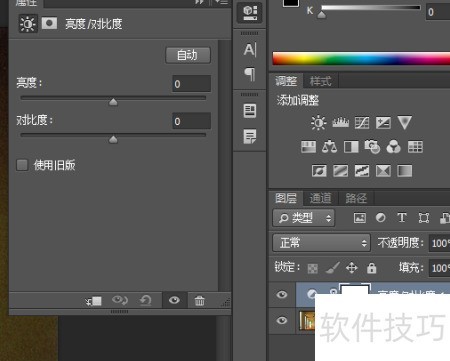Hide the bottom image layer eye
Screen dimensions: 450x361
(282, 320)
